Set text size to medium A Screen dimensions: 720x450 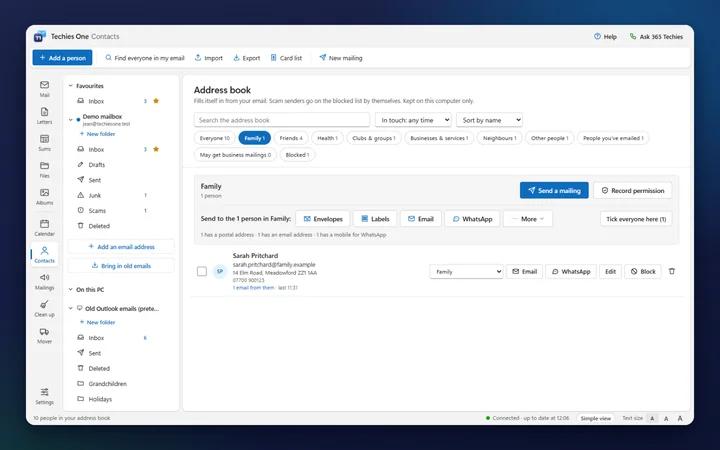tap(666, 418)
